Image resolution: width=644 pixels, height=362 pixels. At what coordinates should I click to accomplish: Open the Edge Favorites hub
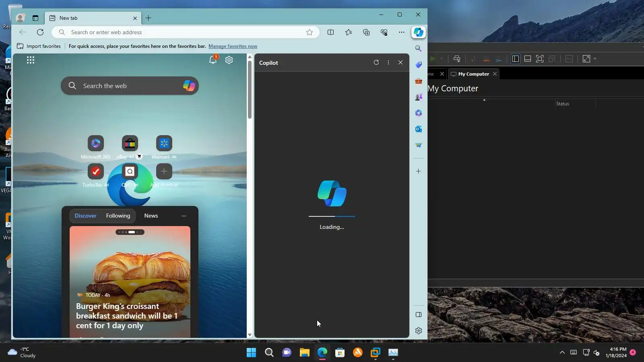coord(349,32)
